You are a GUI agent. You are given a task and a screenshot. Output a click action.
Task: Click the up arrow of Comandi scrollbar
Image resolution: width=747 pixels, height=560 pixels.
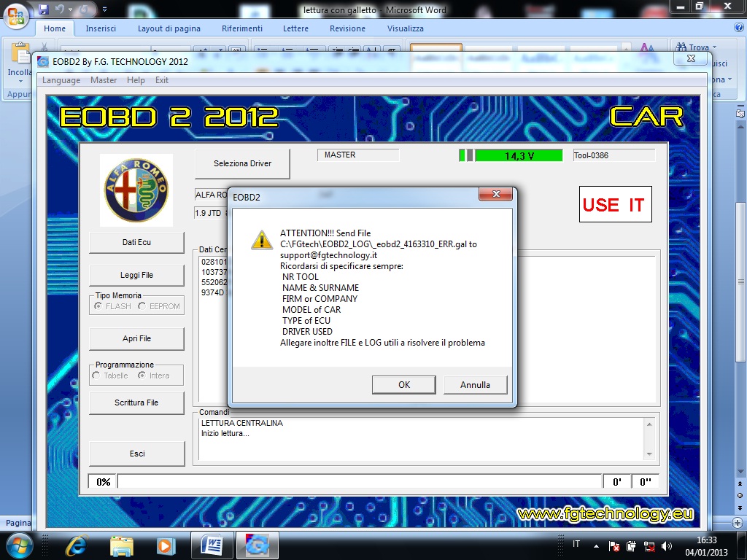(x=649, y=424)
